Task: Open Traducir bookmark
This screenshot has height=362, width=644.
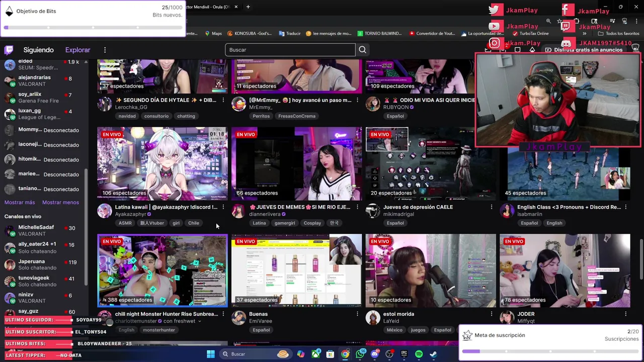Action: coord(289,34)
